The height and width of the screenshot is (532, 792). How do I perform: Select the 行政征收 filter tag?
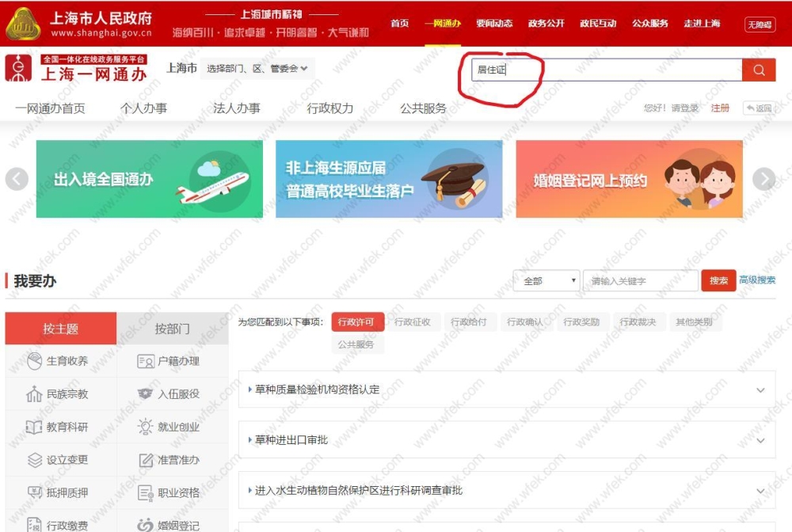412,322
